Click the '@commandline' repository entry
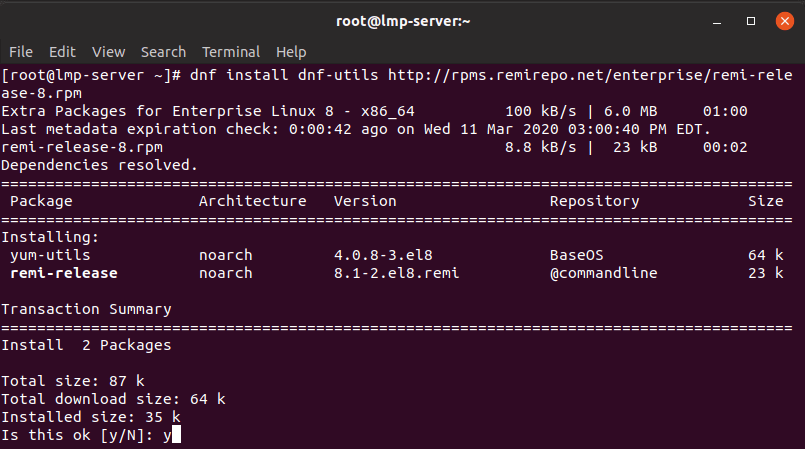Image resolution: width=805 pixels, height=449 pixels. tap(604, 273)
